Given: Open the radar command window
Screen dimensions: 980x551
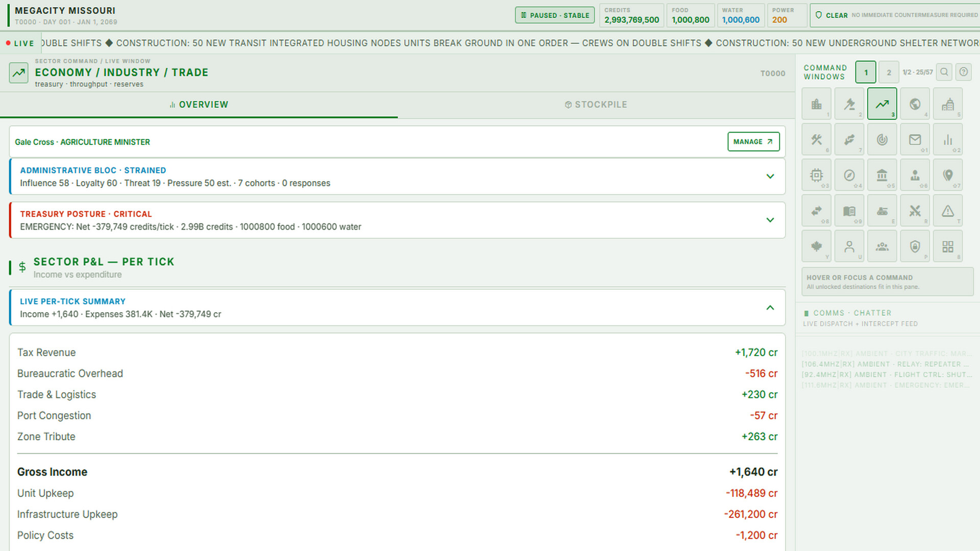Looking at the screenshot, I should click(882, 139).
